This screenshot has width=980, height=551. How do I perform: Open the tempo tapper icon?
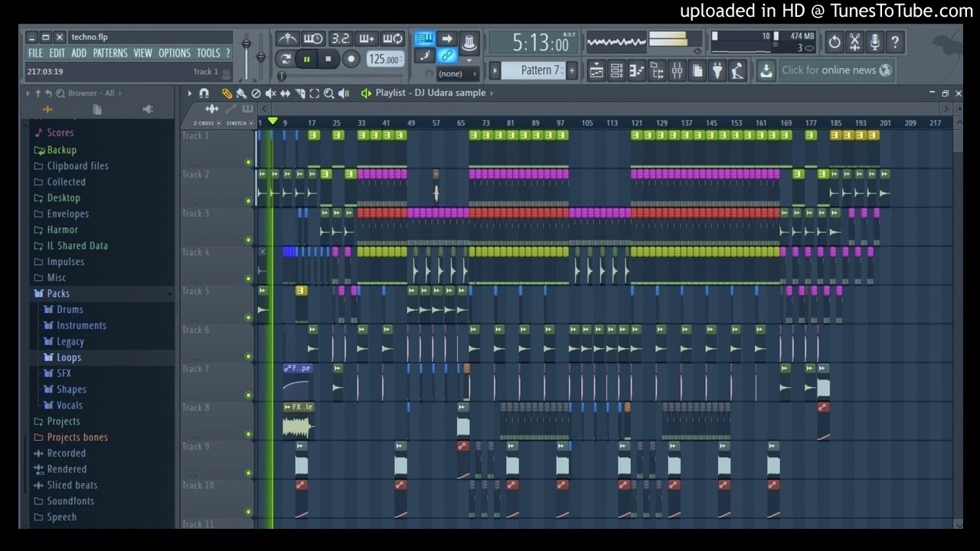(737, 70)
